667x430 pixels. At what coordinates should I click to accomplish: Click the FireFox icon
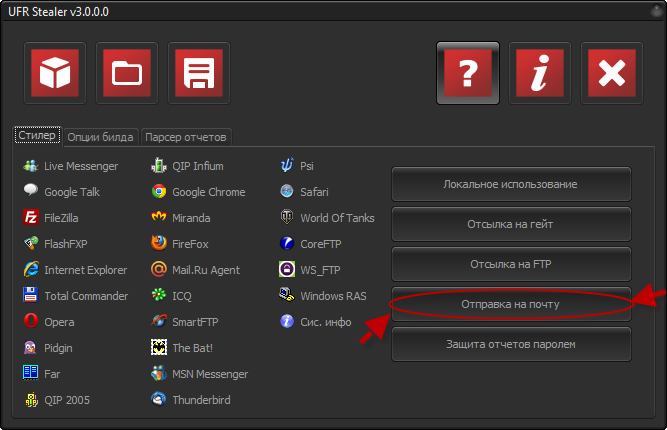click(x=159, y=243)
